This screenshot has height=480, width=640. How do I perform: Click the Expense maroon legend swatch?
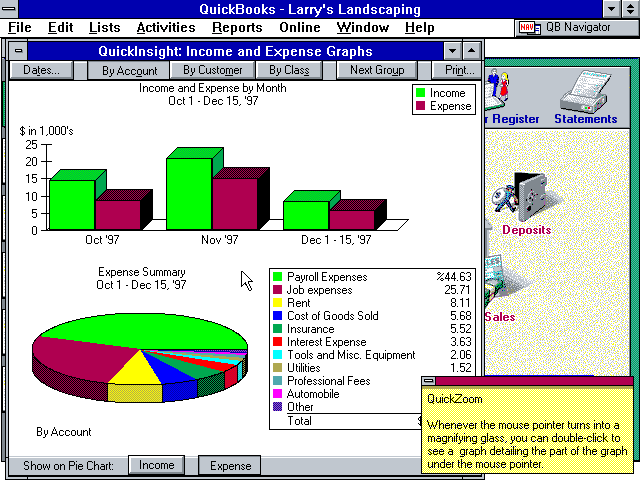(420, 106)
